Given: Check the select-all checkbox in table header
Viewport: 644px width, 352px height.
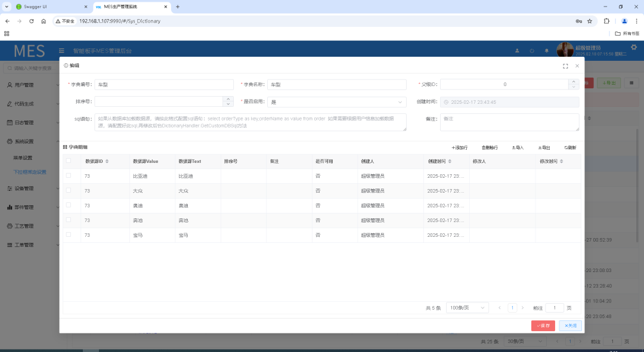Looking at the screenshot, I should pyautogui.click(x=69, y=160).
